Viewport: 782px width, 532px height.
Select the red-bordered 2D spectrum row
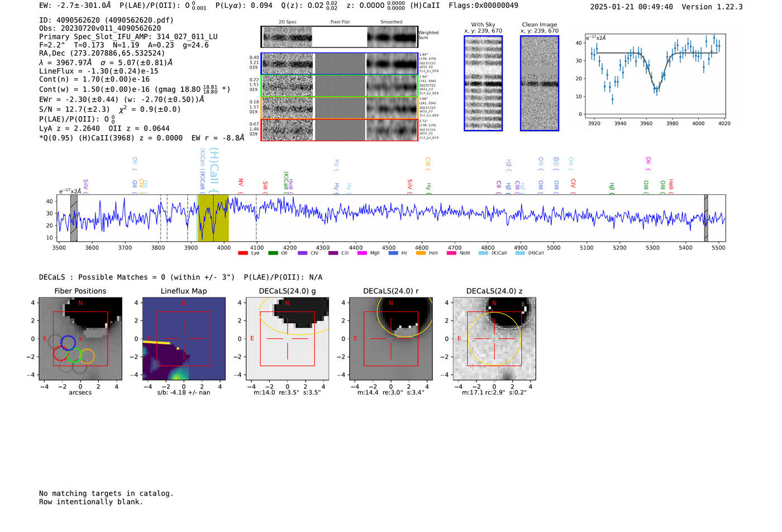pyautogui.click(x=339, y=130)
